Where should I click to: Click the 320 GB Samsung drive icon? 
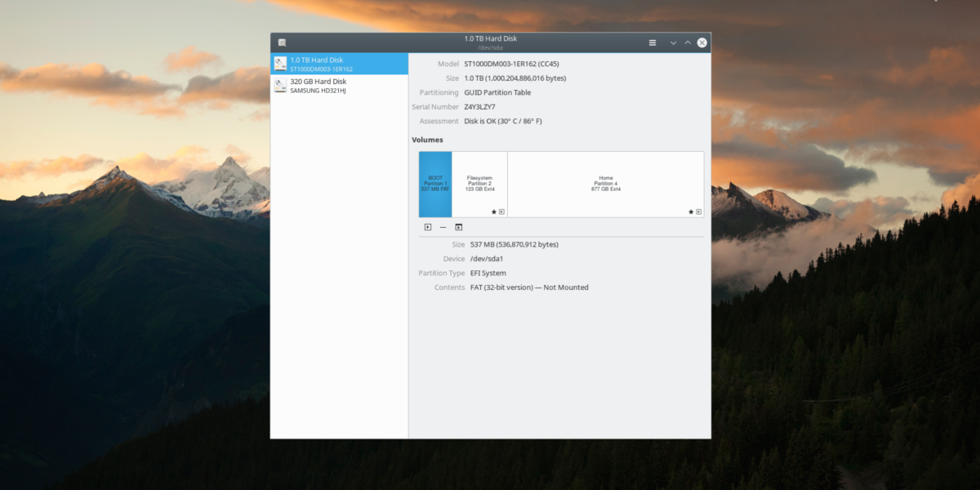point(280,85)
